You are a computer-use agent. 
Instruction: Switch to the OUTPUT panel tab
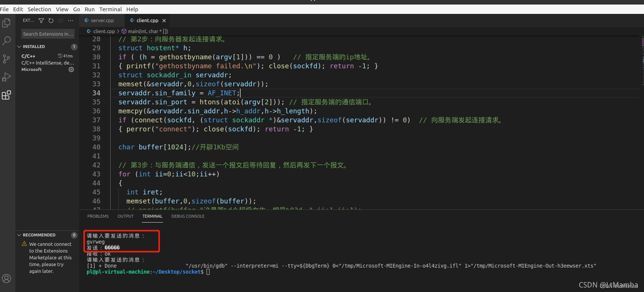(126, 216)
